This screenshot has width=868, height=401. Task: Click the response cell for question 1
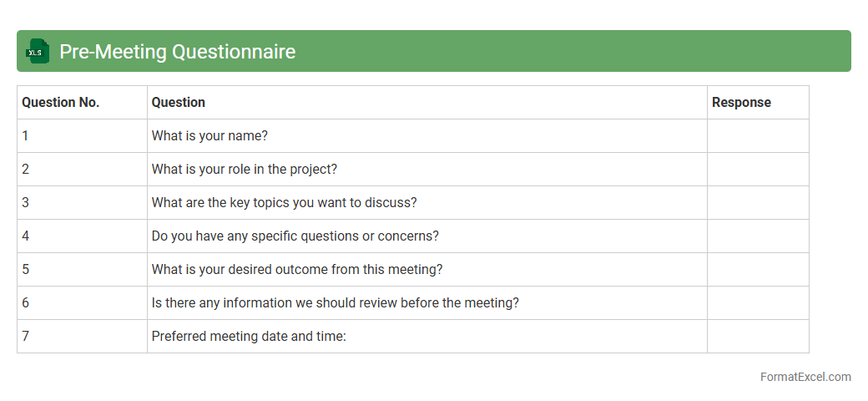click(x=758, y=136)
